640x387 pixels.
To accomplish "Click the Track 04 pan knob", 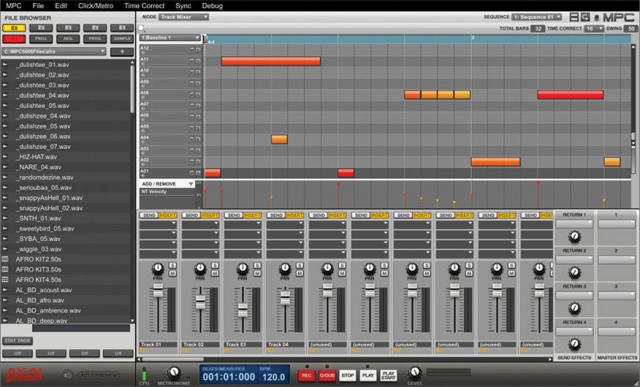I will (285, 269).
